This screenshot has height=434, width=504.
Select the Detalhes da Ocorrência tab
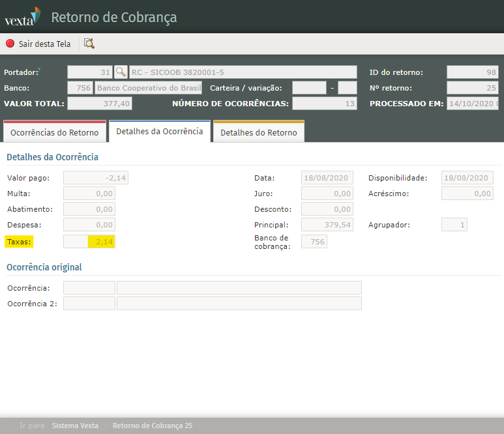coord(160,132)
